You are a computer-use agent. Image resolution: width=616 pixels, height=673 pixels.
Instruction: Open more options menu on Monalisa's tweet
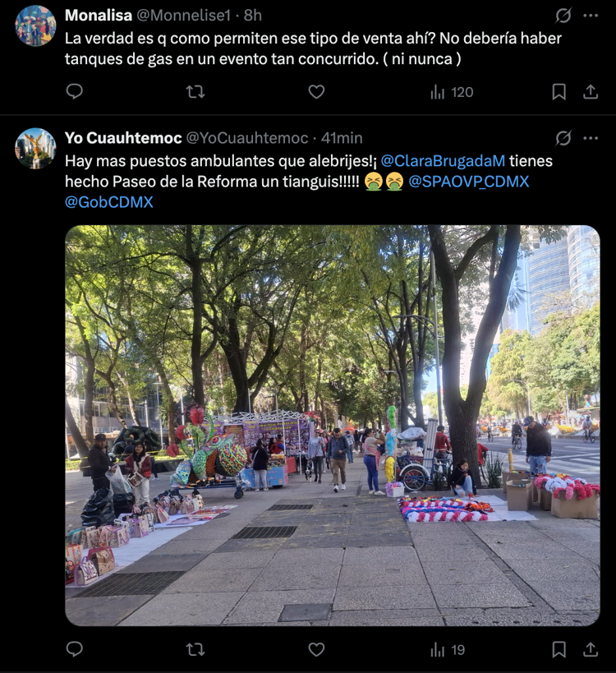pos(591,16)
